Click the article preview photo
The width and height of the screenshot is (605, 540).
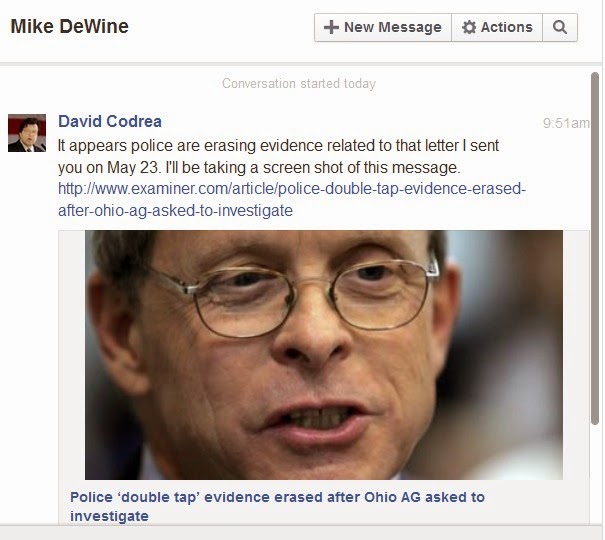(x=324, y=355)
